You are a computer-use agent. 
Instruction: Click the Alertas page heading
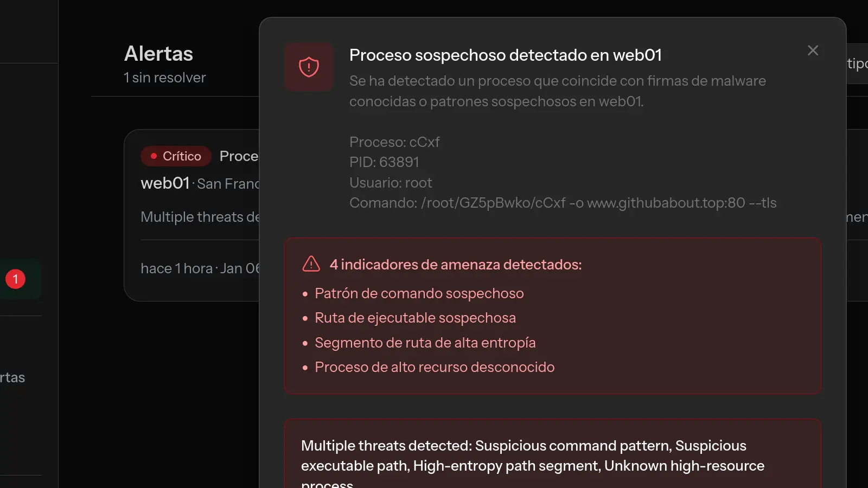coord(158,53)
